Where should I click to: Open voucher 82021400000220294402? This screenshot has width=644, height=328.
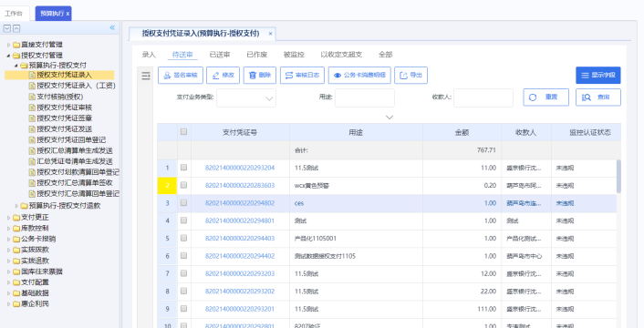pos(240,256)
